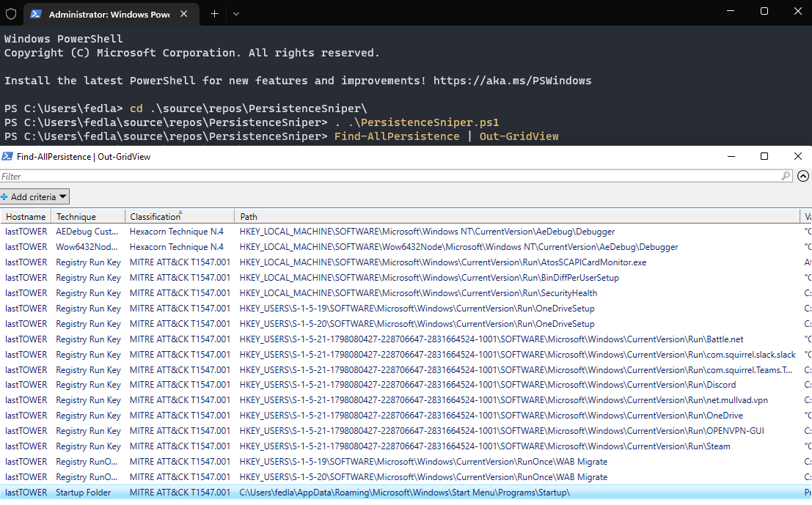Select the Battle.net Run key row
812x505 pixels.
pos(406,339)
